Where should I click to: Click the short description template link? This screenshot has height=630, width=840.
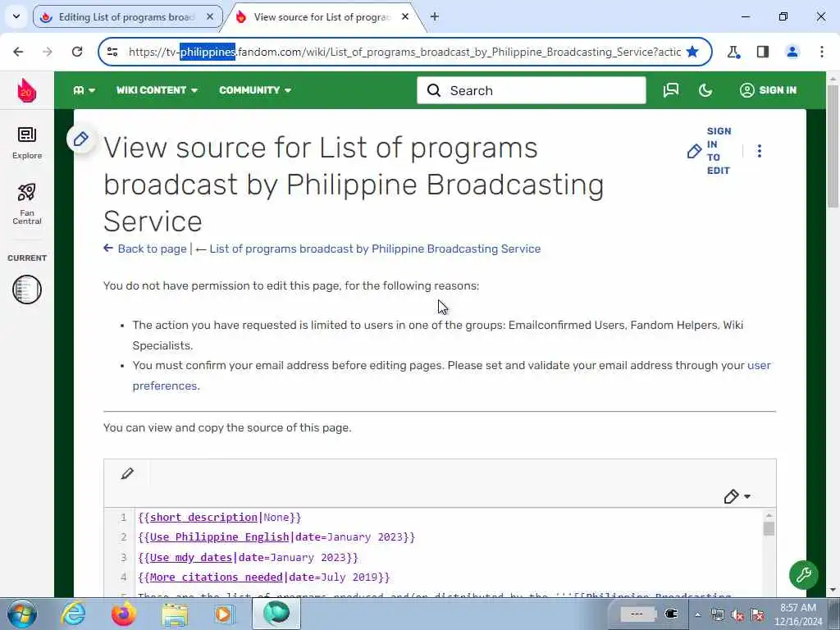pos(204,517)
